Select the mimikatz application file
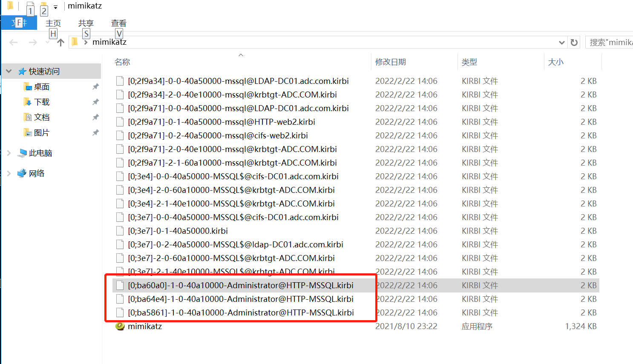Viewport: 633px width, 364px height. pyautogui.click(x=145, y=326)
